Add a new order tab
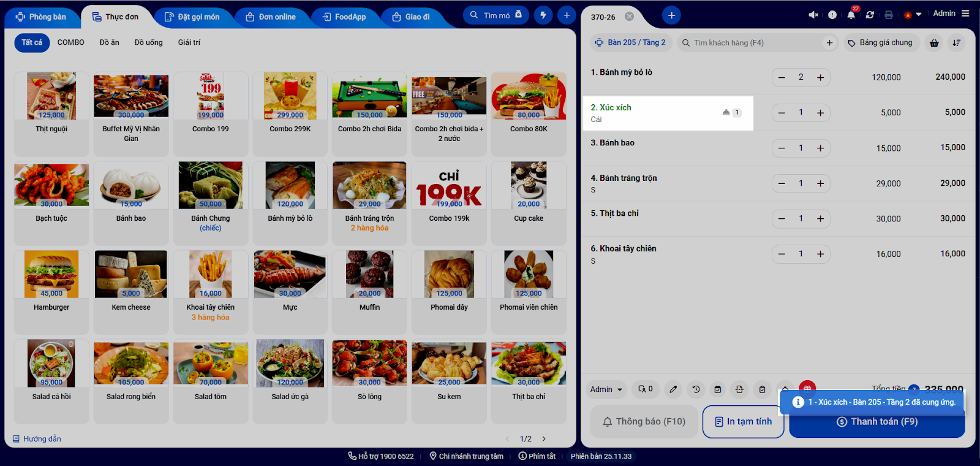The image size is (980, 466). click(x=671, y=15)
